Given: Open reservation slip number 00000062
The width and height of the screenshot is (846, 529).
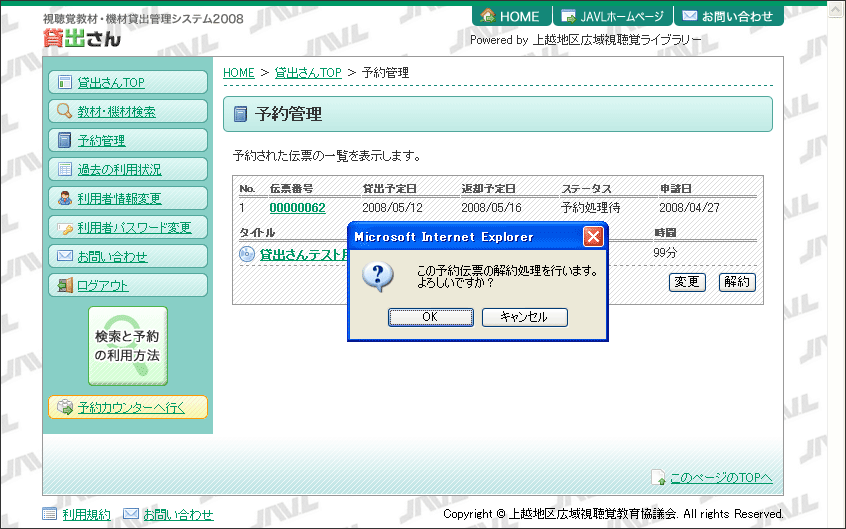Looking at the screenshot, I should click(297, 208).
